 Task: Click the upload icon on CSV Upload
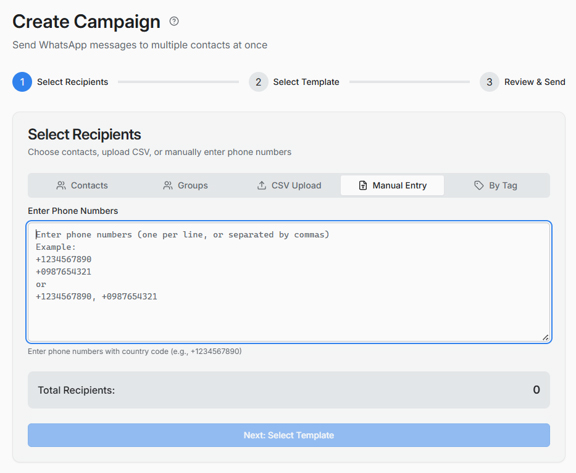[262, 185]
